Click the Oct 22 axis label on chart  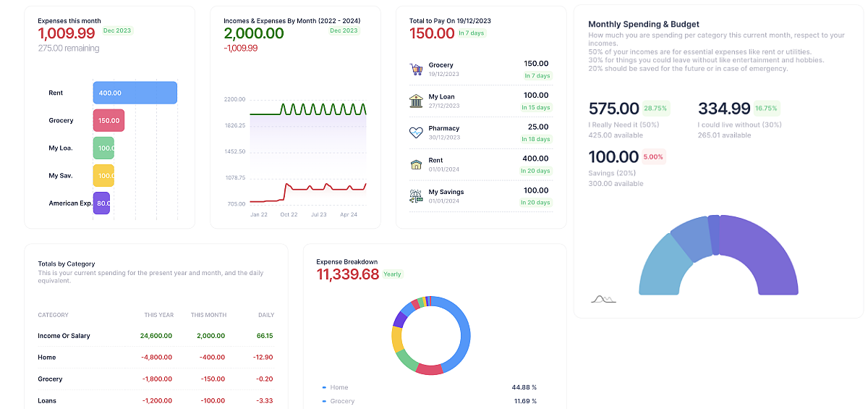pyautogui.click(x=289, y=215)
